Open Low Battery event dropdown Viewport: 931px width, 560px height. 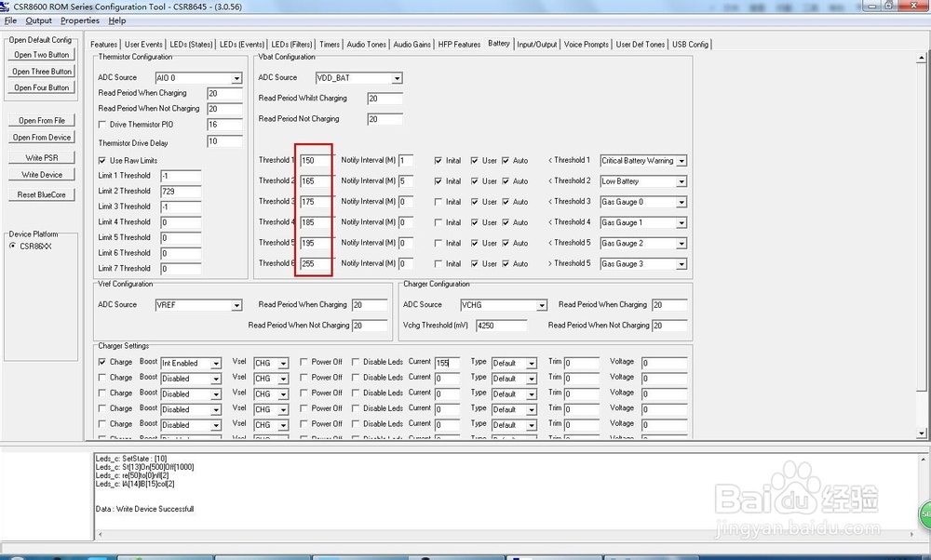pyautogui.click(x=681, y=181)
